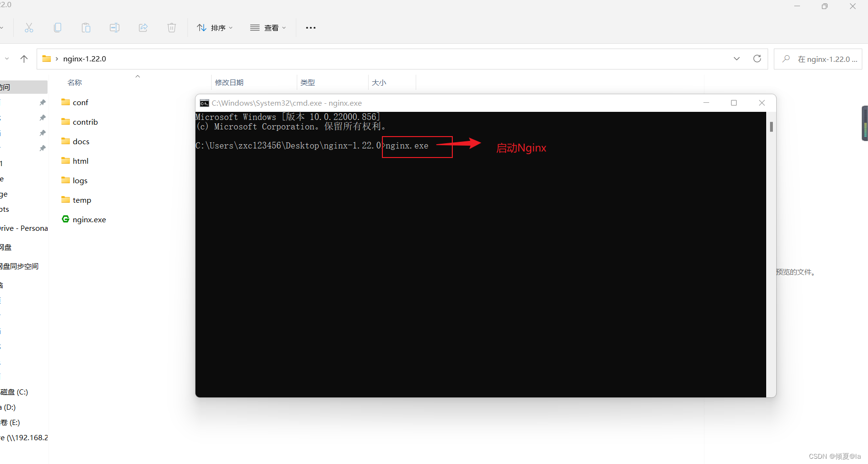Click the search box for nginx-1.22.0
Screen dimensions: 868x464
[x=818, y=59]
